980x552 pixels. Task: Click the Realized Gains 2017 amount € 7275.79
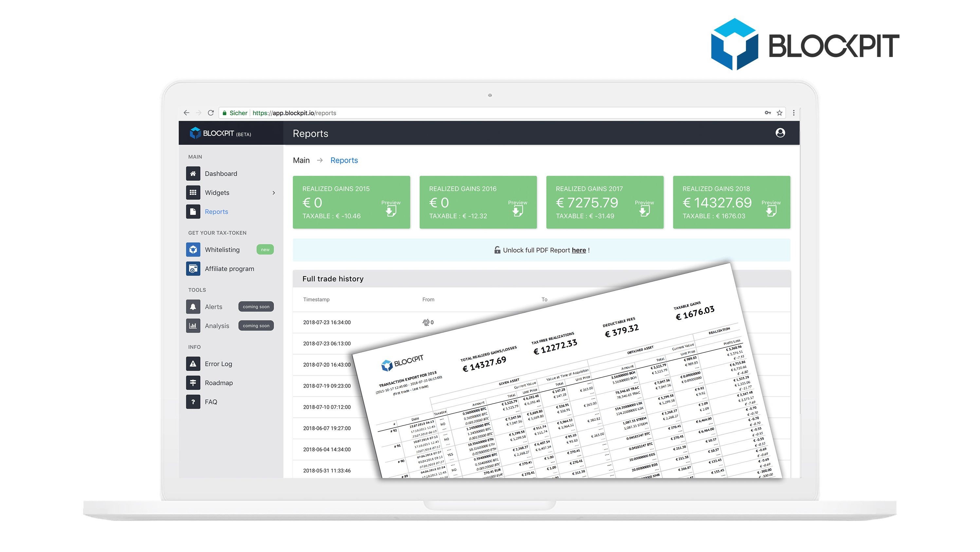[x=587, y=203]
